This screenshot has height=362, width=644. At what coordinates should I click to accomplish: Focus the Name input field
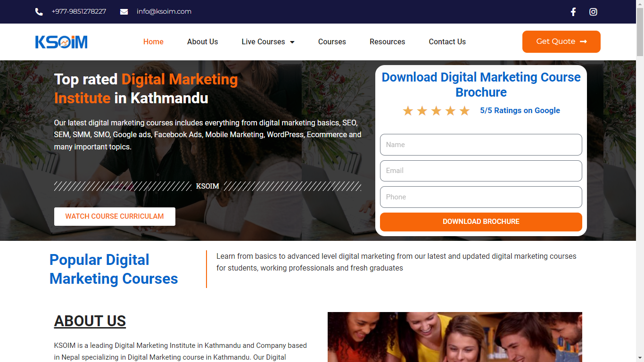click(481, 145)
